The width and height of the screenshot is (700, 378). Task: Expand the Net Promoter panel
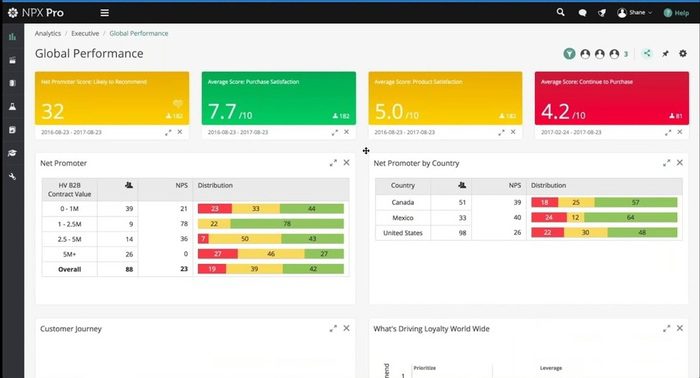(333, 163)
